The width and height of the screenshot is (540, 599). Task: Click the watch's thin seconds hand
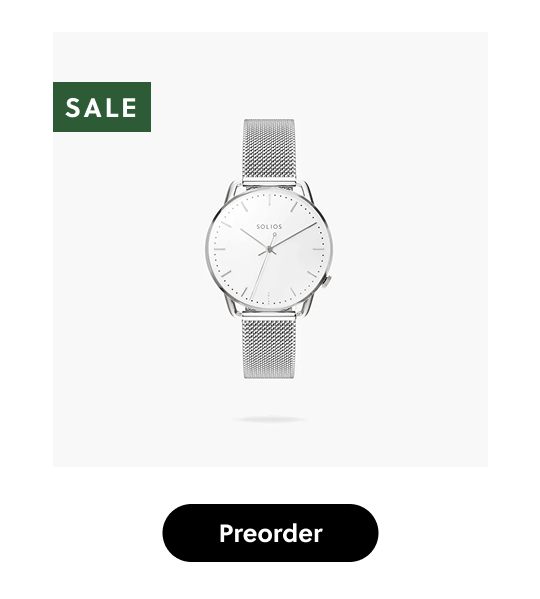point(262,267)
